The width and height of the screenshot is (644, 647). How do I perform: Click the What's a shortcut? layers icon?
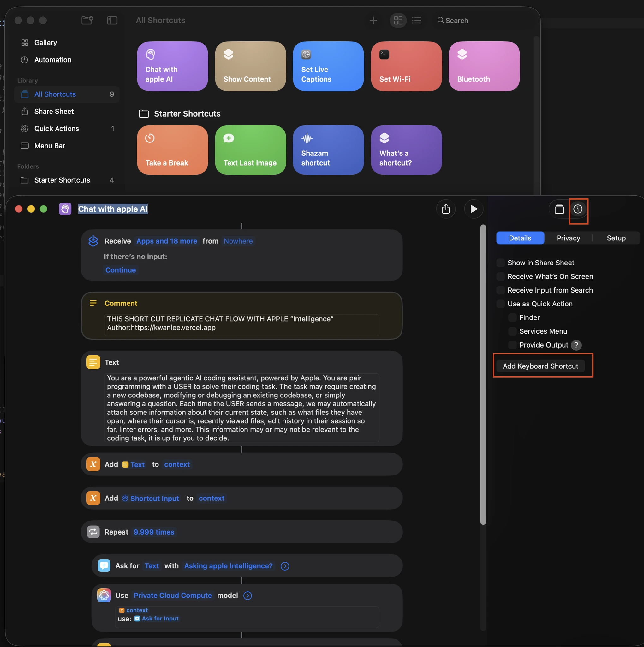point(384,138)
